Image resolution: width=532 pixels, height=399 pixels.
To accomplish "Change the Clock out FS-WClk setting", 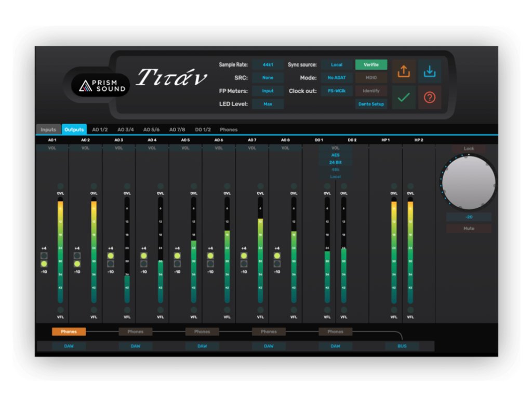I will (x=337, y=91).
